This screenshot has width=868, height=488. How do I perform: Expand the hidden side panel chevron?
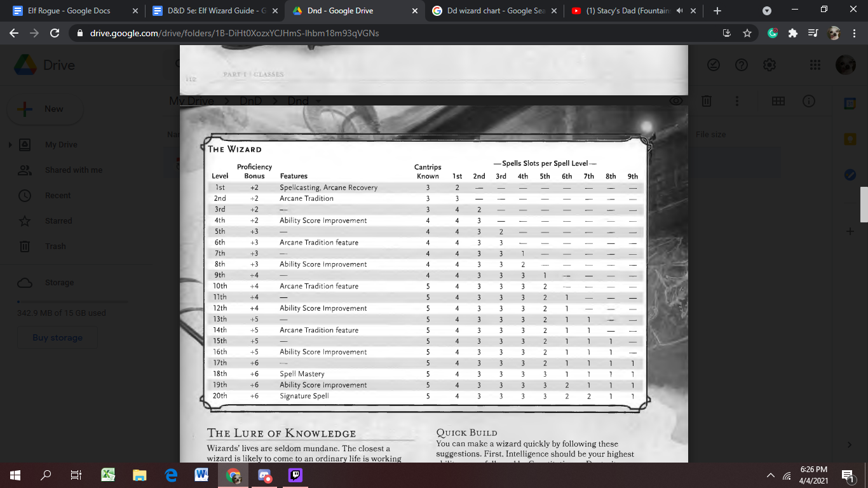(850, 445)
